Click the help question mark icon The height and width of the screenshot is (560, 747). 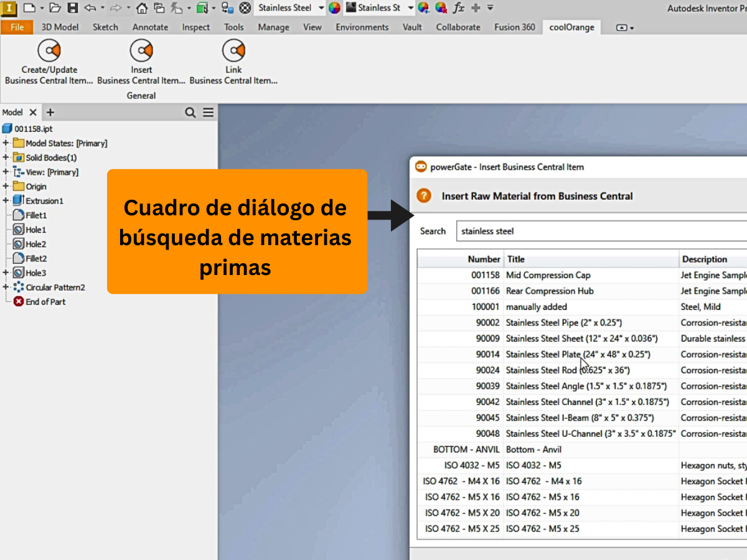424,196
